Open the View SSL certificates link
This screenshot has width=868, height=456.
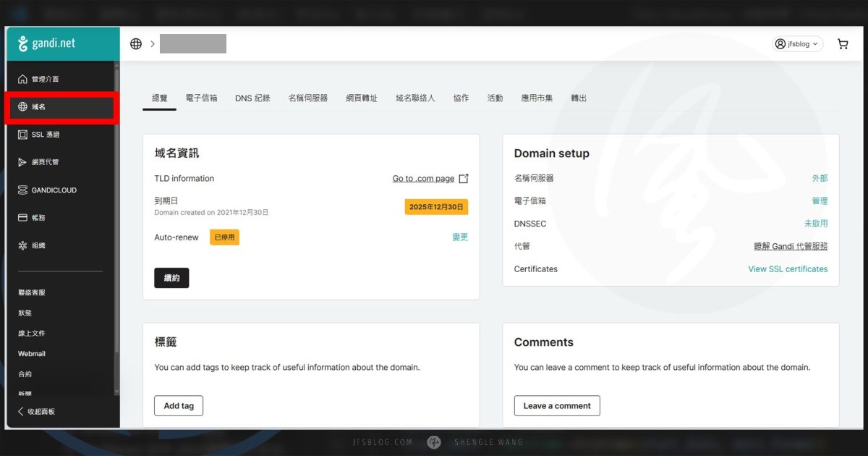pos(788,269)
